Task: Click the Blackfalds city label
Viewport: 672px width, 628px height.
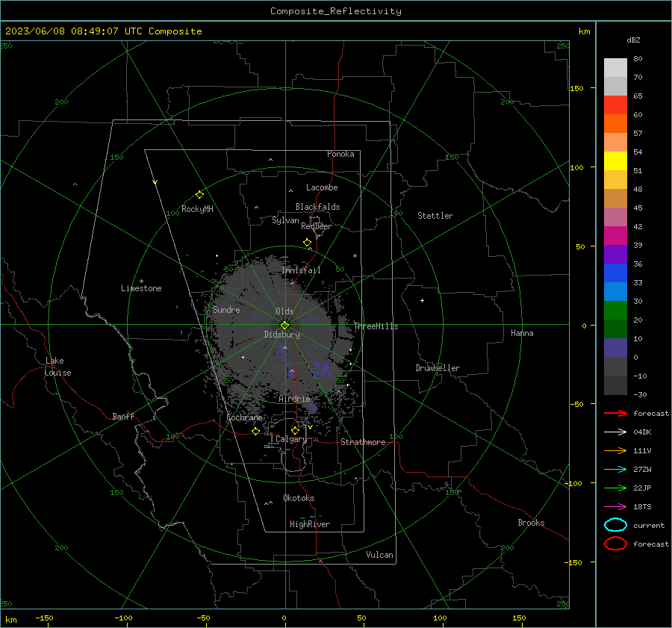Action: 317,207
